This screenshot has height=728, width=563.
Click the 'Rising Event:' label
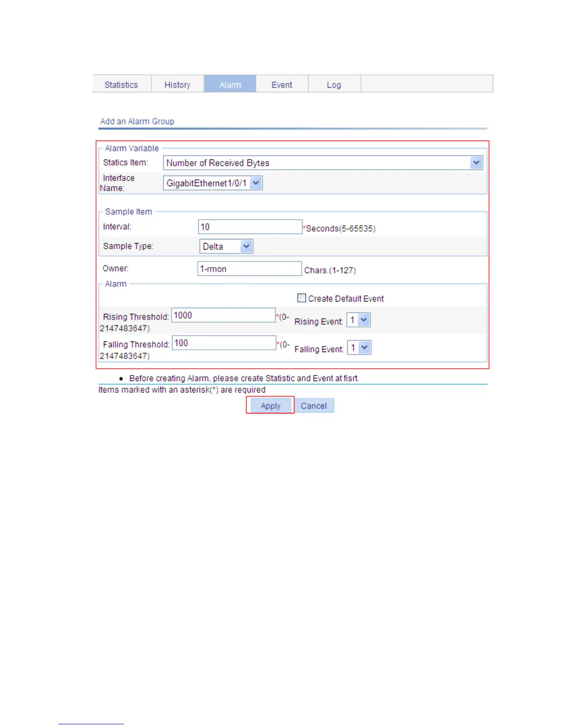[319, 321]
